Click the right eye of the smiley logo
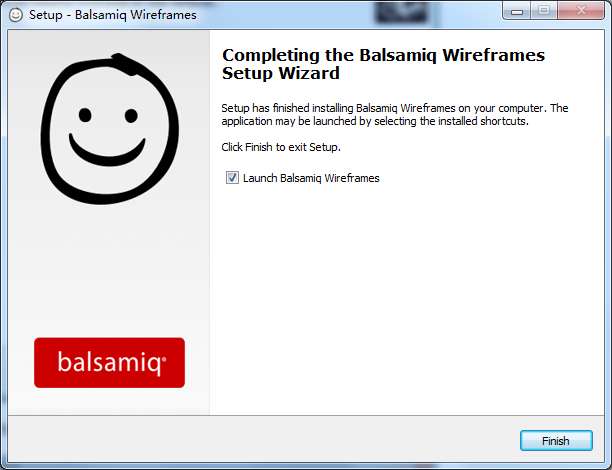Viewport: 612px width, 470px height. (131, 116)
